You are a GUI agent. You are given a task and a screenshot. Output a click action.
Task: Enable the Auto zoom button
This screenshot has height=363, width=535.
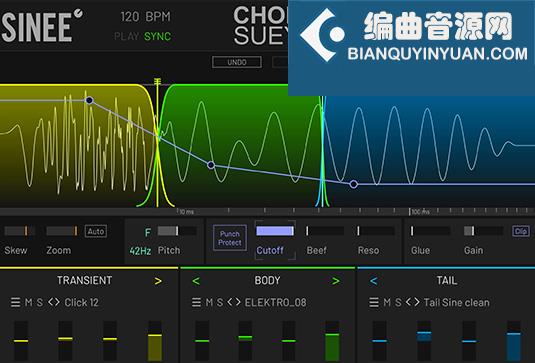click(x=96, y=231)
